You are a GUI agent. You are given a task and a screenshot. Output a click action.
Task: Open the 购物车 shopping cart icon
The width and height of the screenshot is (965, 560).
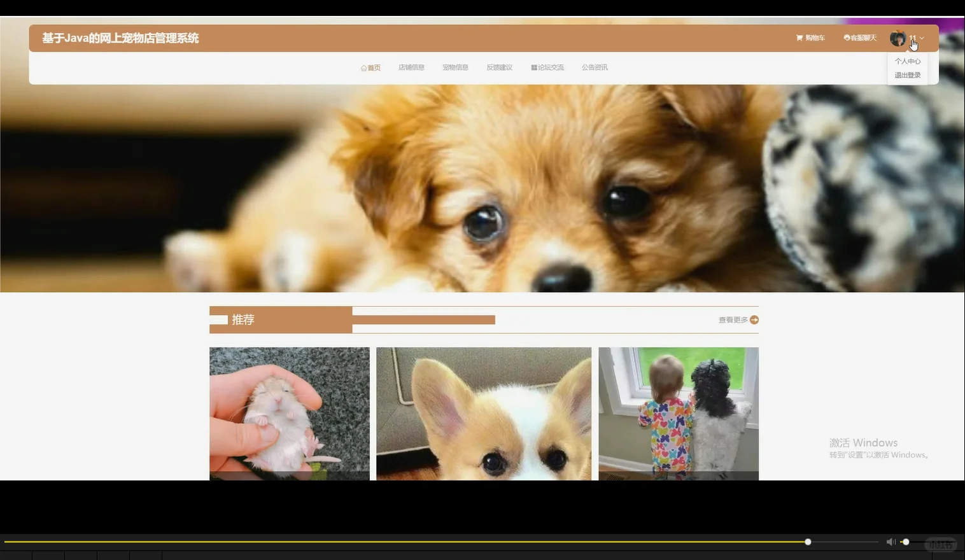pyautogui.click(x=799, y=38)
